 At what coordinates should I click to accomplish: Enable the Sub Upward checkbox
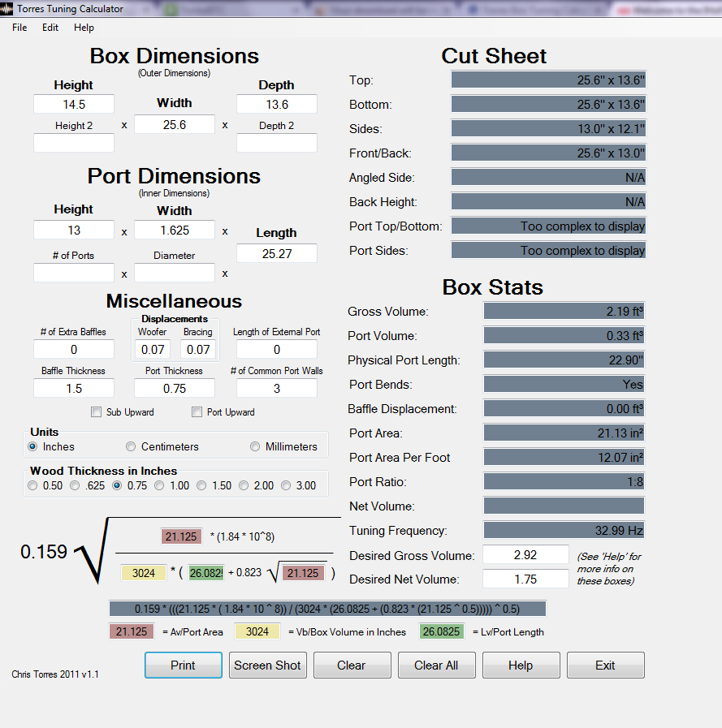coord(97,412)
